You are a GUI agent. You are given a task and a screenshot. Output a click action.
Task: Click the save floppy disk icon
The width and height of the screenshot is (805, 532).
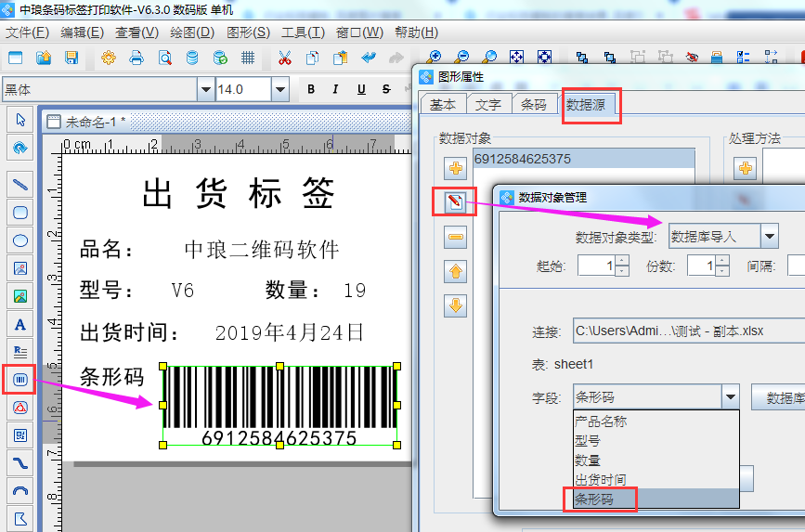pyautogui.click(x=71, y=58)
